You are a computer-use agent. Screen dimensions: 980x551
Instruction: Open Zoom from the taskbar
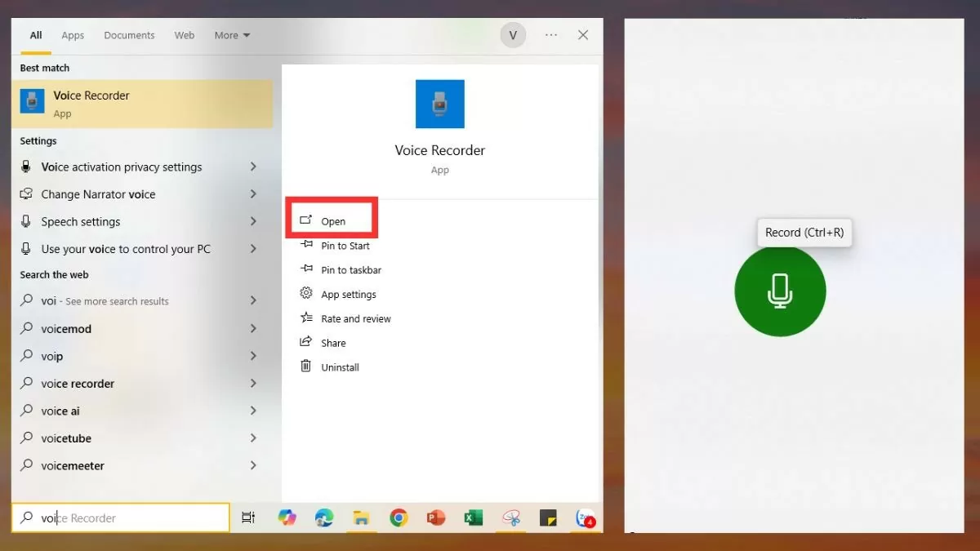click(586, 518)
